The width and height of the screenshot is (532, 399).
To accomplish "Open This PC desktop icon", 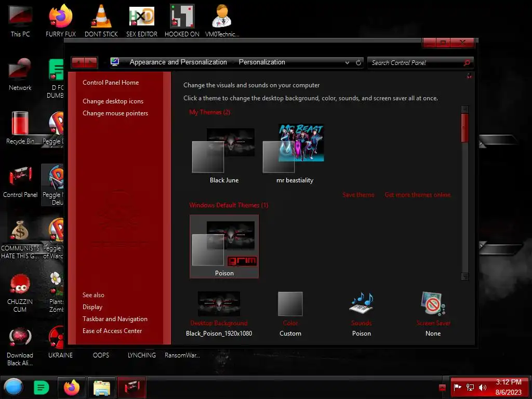I will tap(20, 20).
